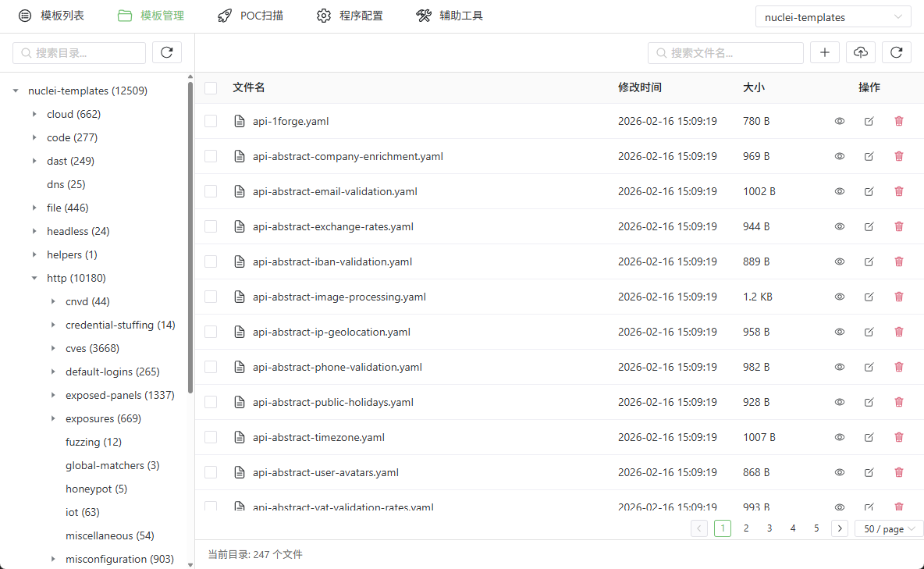The image size is (924, 569).
Task: Open the 程序配置 tab
Action: (x=350, y=16)
